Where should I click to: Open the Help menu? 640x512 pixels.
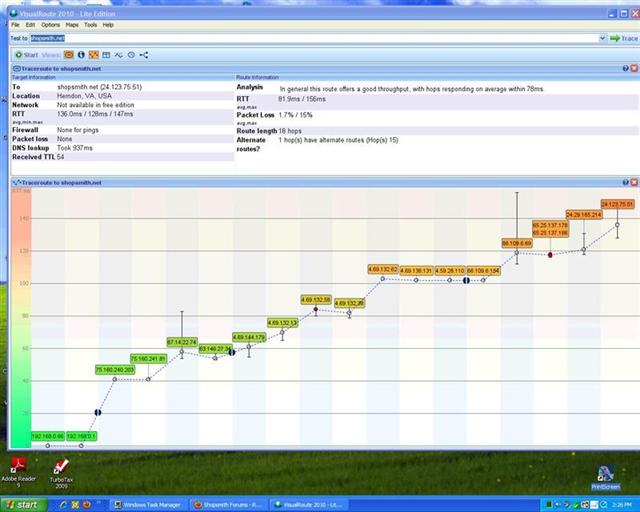coord(108,25)
